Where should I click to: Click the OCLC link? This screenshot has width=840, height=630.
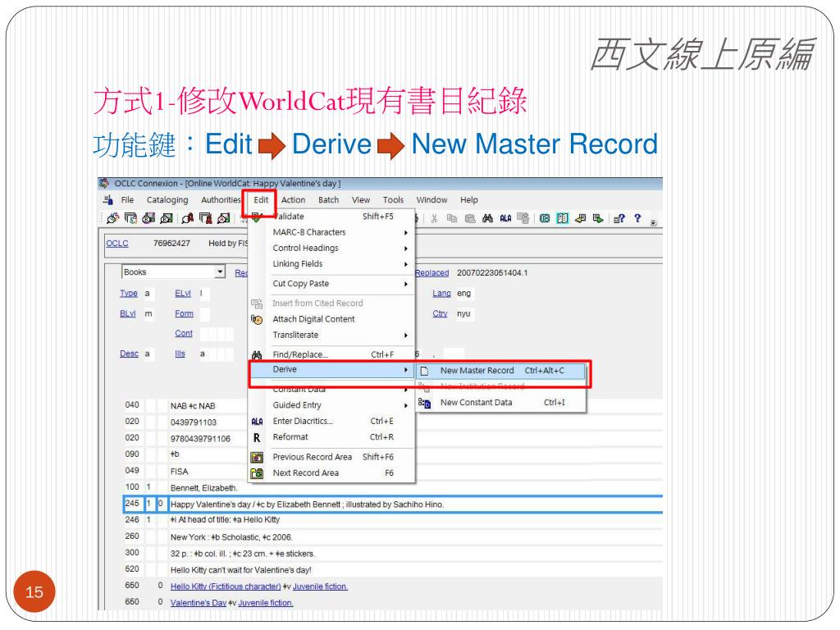click(116, 243)
